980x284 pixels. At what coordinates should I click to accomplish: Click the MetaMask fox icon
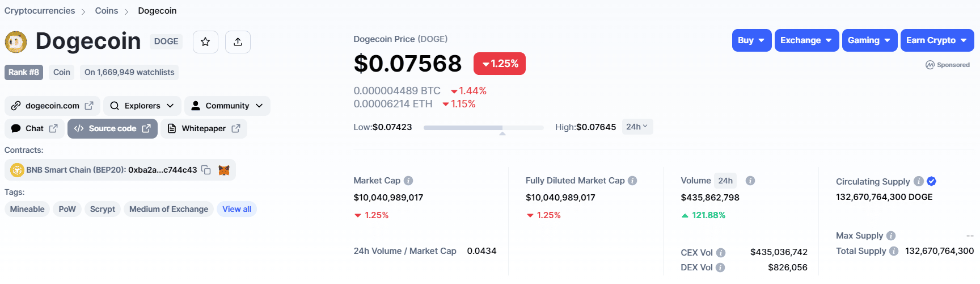224,170
